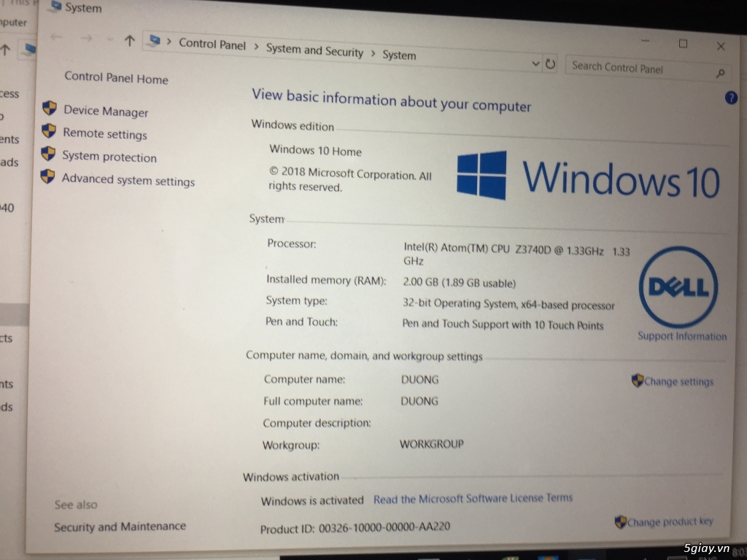
Task: Click the Device Manager shield icon
Action: [x=50, y=108]
